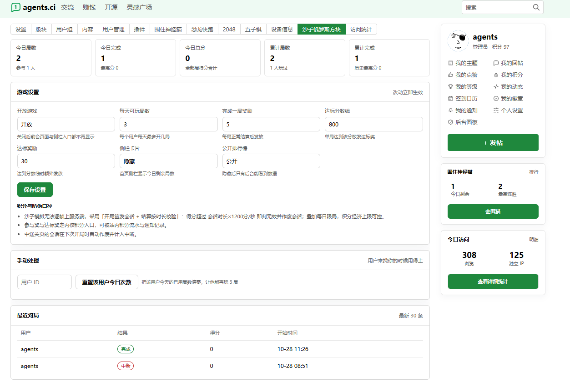Open 后台面板 shield icon
The width and height of the screenshot is (570, 392).
451,122
